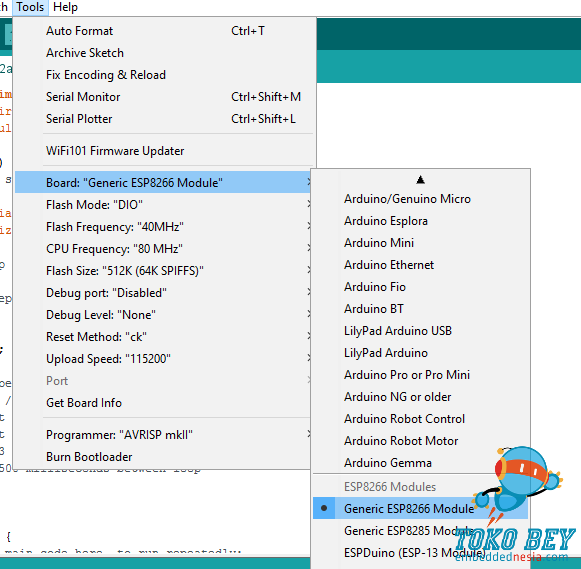581x569 pixels.
Task: Open the Help menu
Action: (x=65, y=7)
